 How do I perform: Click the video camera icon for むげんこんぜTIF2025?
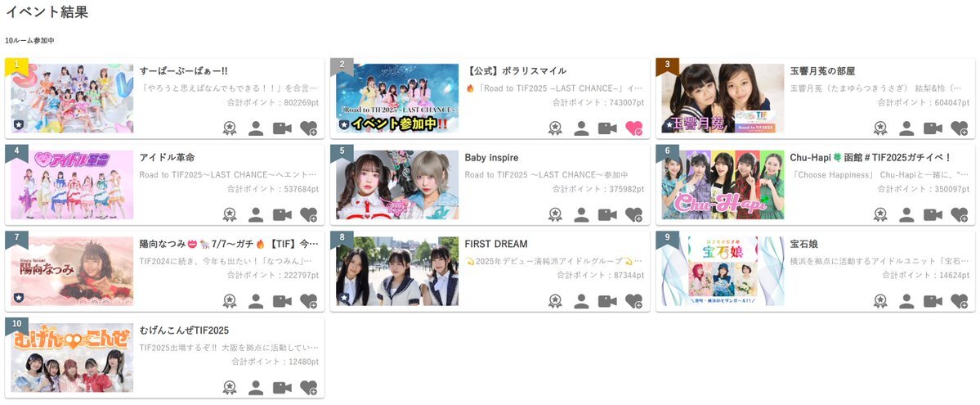tap(283, 388)
